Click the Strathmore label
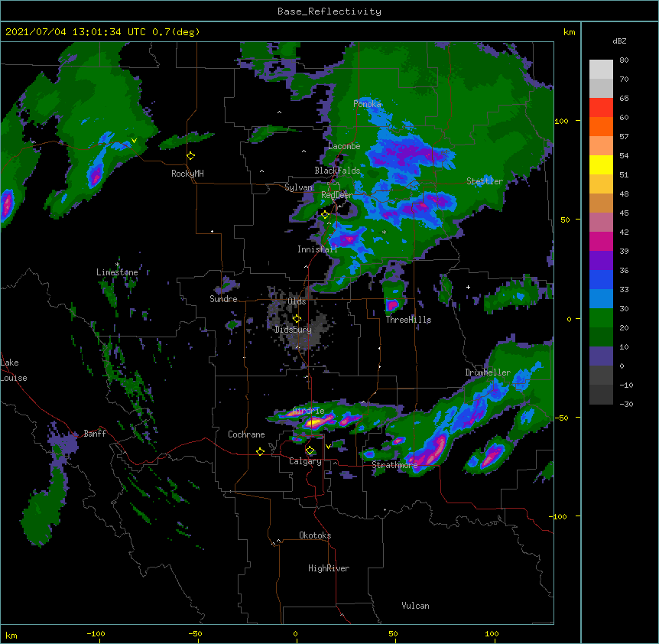This screenshot has height=644, width=659. (394, 465)
